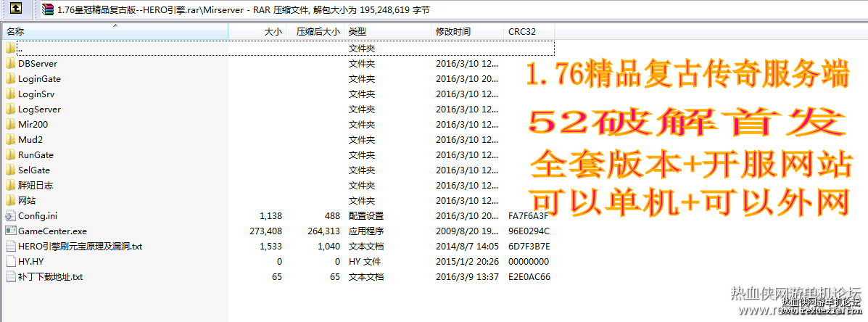Viewport: 868px width, 322px height.
Task: Sort files by the 类型 column header
Action: (x=388, y=32)
